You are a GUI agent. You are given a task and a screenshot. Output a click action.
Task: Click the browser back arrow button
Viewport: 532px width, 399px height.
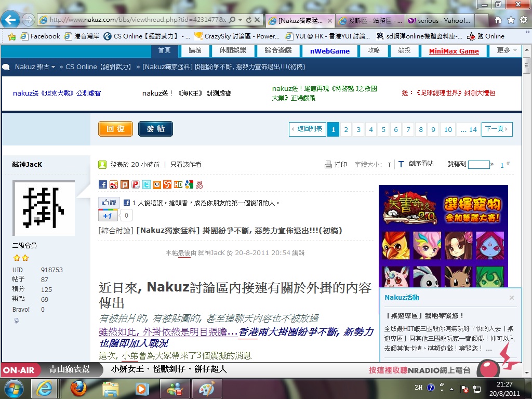[x=10, y=20]
